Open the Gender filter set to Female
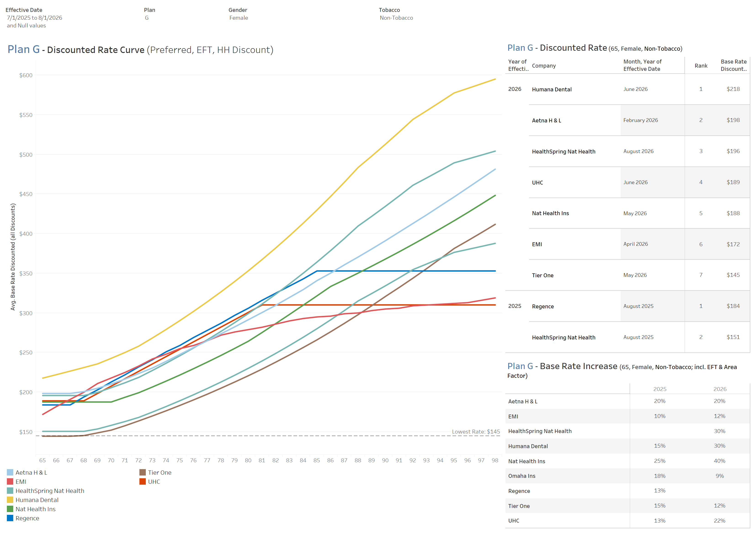The image size is (756, 534). tap(238, 18)
